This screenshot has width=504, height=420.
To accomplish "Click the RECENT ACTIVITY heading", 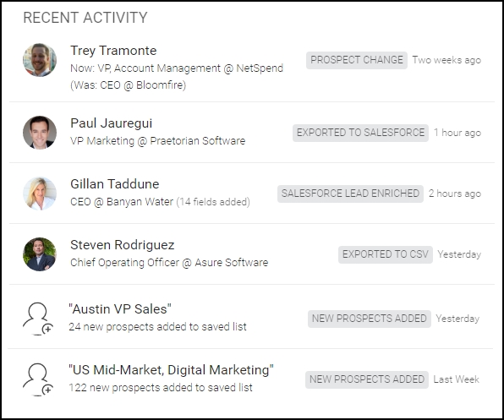I will point(85,18).
